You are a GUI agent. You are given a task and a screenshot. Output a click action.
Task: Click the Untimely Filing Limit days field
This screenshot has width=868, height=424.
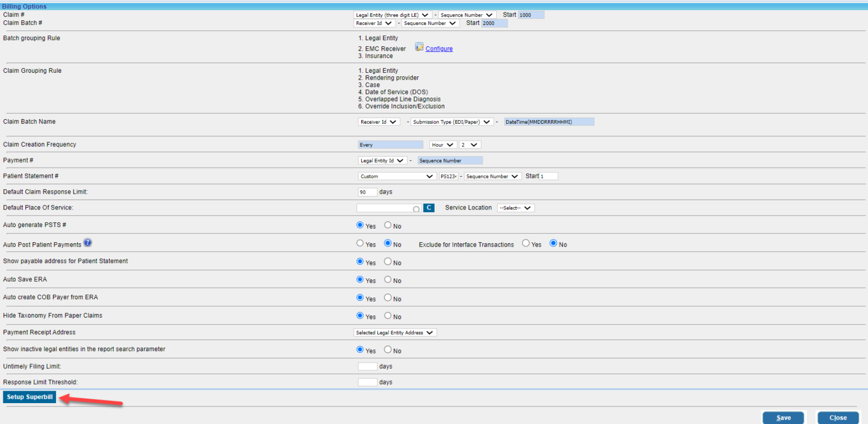(x=367, y=366)
